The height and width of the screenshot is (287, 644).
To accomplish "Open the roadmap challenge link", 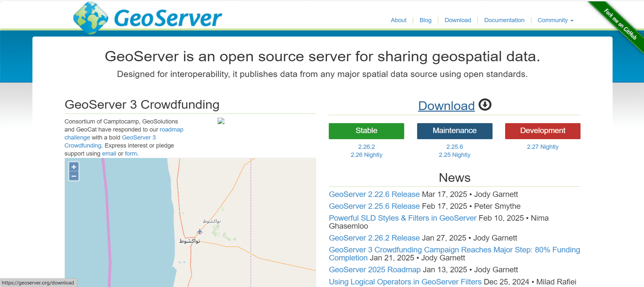I will [x=171, y=130].
